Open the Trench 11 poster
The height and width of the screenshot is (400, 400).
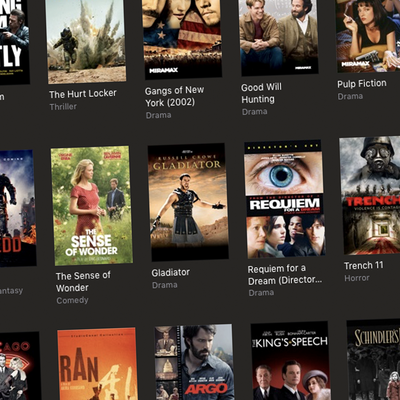pyautogui.click(x=370, y=196)
